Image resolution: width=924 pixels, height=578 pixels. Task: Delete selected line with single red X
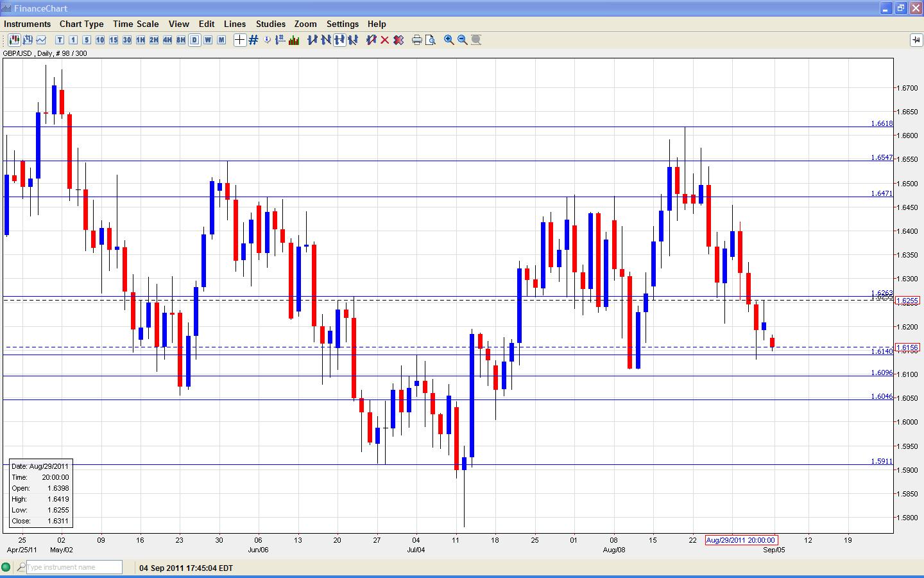pyautogui.click(x=385, y=40)
